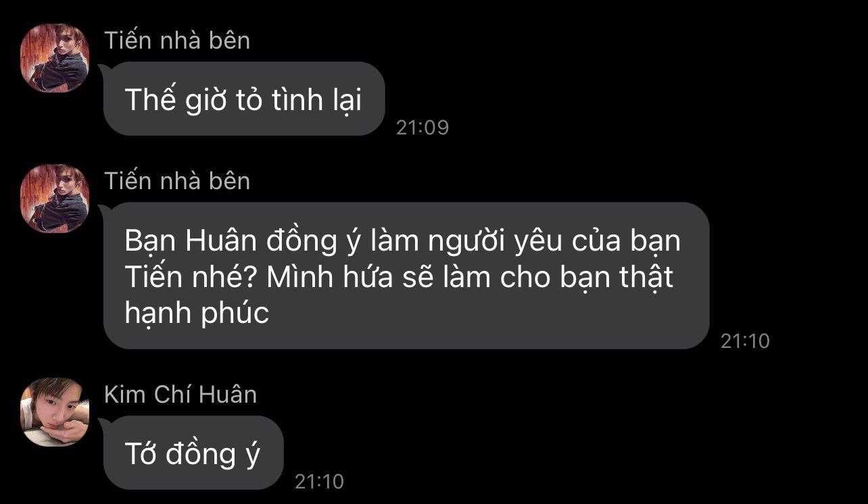Open the 'Kim Chí Huân' sender name

point(180,395)
